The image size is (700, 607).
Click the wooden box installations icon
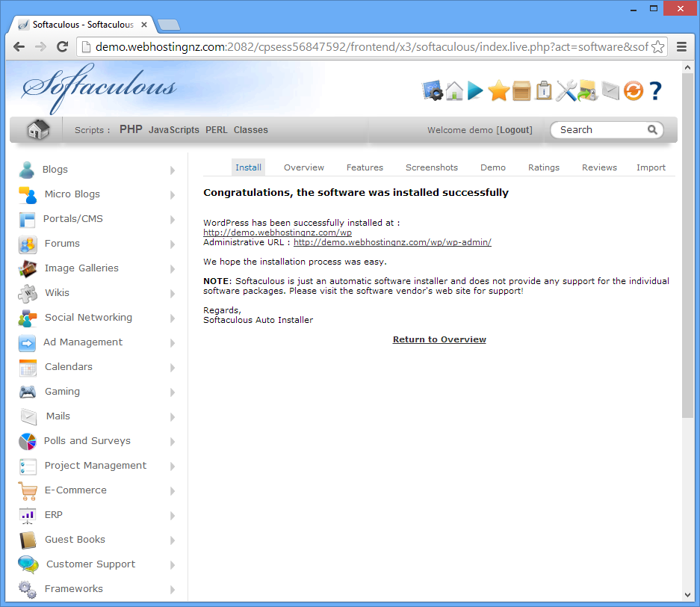521,91
